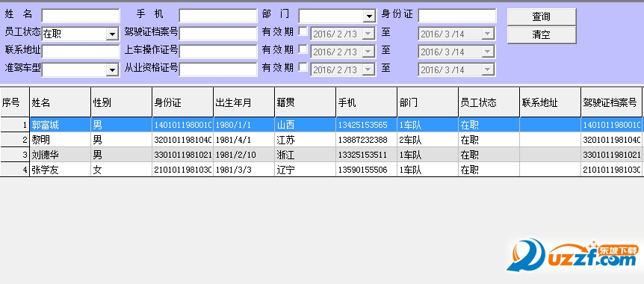Open the 准驾车型 dropdown
Viewport: 644px width, 284px height.
coord(112,70)
